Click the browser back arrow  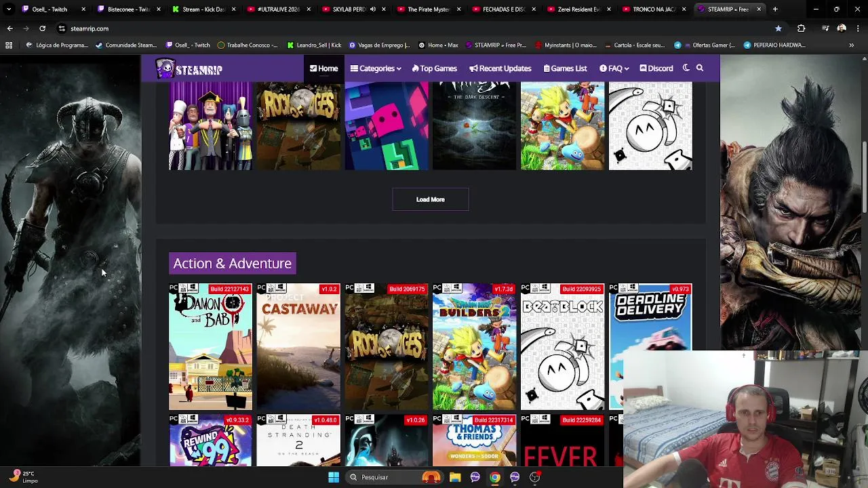[x=9, y=28]
